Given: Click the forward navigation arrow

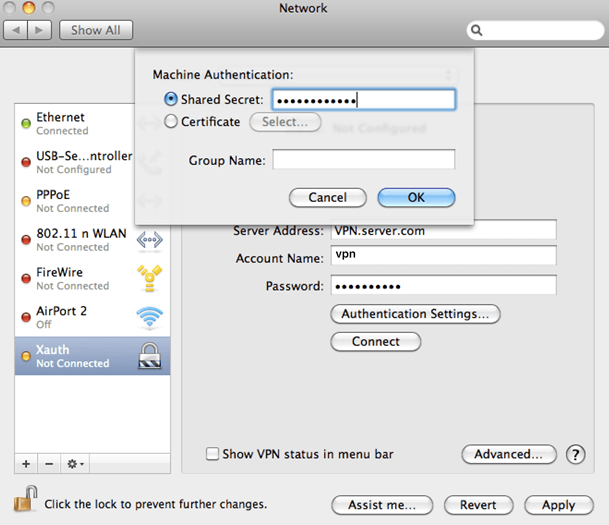Looking at the screenshot, I should [39, 30].
